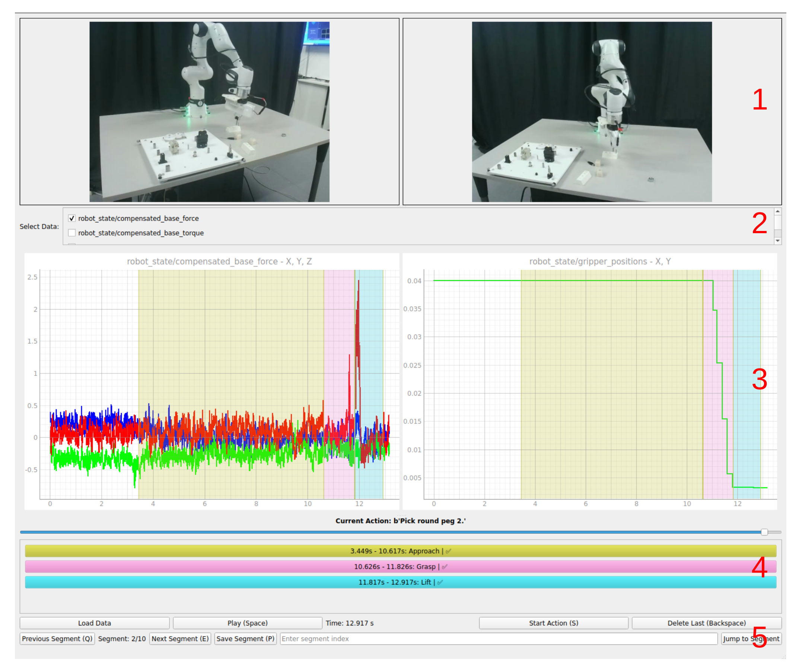The width and height of the screenshot is (802, 672).
Task: Click the timeline playback slider handle
Action: click(764, 532)
